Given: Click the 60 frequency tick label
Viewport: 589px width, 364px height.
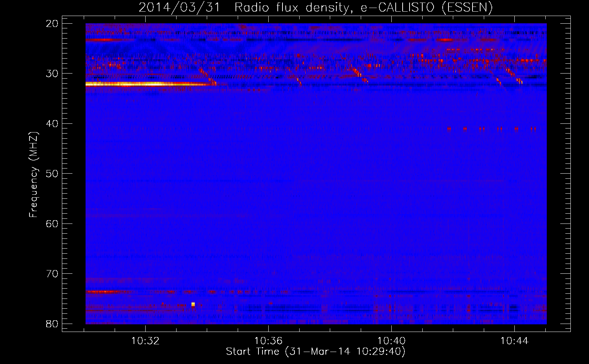Looking at the screenshot, I should 52,223.
